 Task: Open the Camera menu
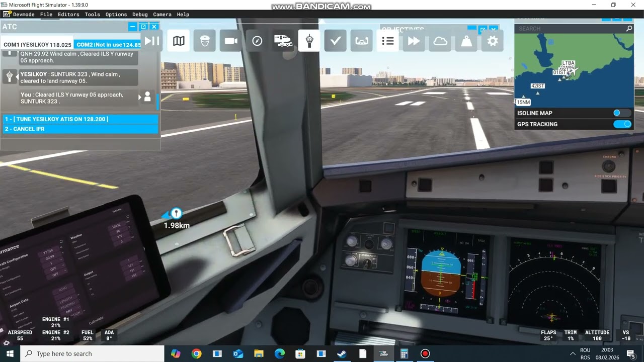[x=163, y=15]
